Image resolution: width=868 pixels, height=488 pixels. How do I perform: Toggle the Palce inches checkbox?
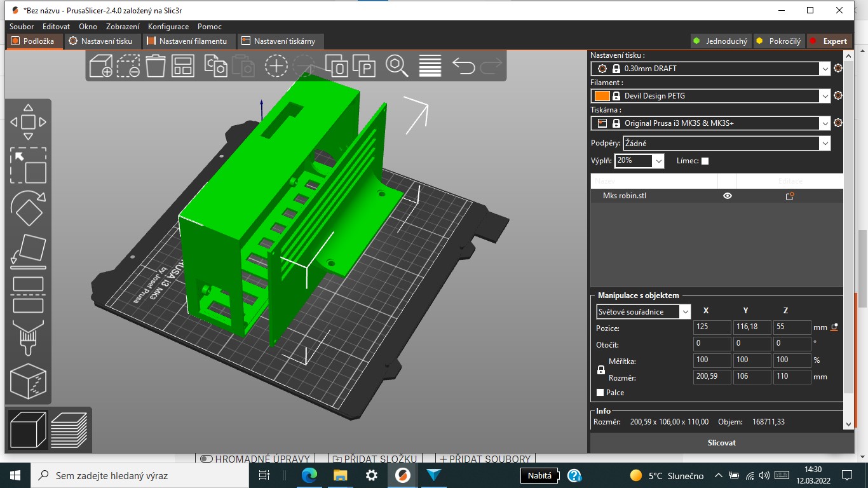tap(600, 393)
